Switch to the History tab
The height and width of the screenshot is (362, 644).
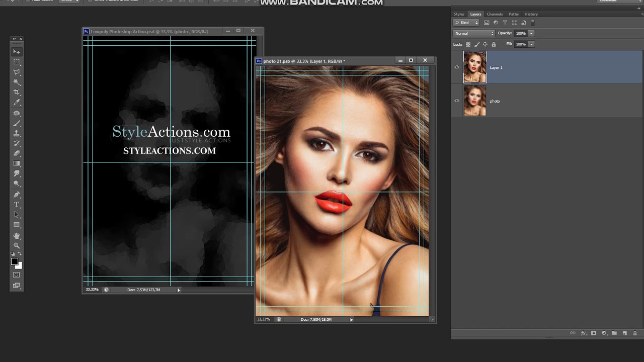tap(531, 14)
